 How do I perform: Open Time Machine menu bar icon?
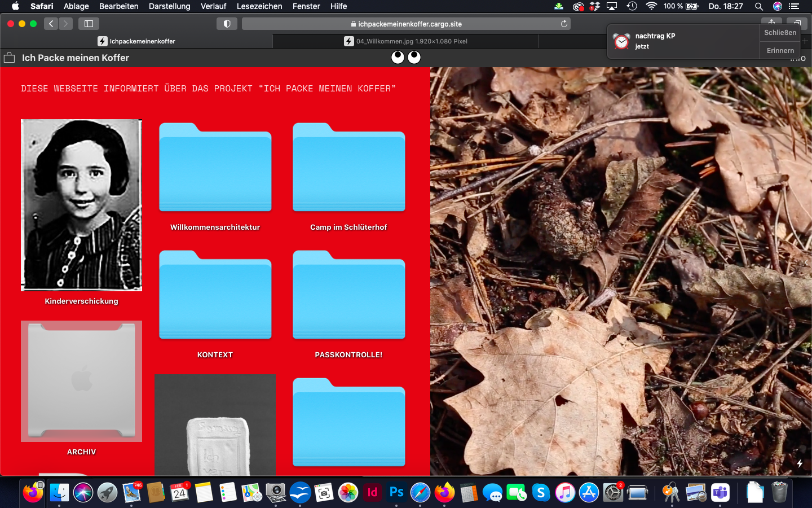coord(632,6)
